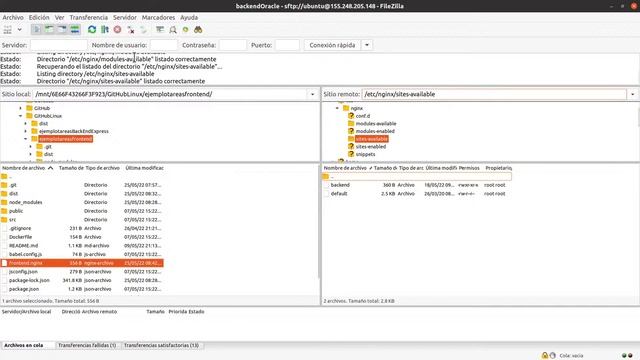
Task: Click the local public folder icon
Action: [4, 211]
